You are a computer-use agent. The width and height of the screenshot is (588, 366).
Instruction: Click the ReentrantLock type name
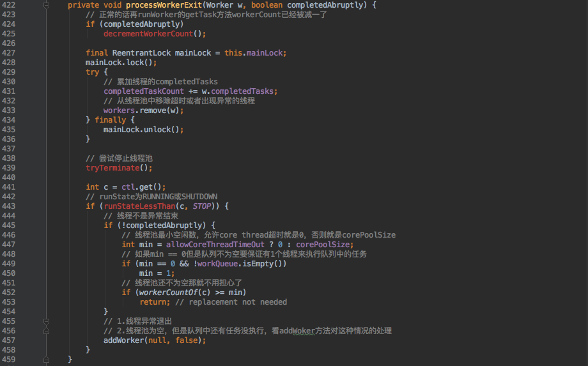[x=141, y=53]
